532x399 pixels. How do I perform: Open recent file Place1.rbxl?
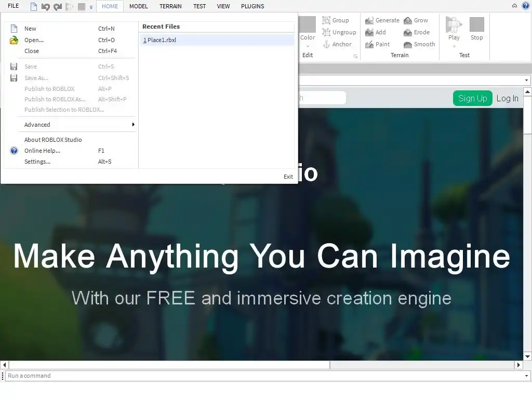217,40
